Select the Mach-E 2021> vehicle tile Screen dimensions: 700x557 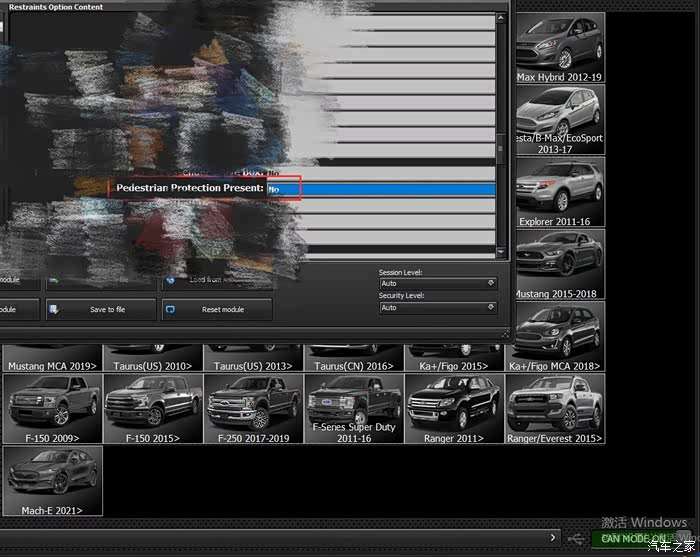(x=53, y=481)
